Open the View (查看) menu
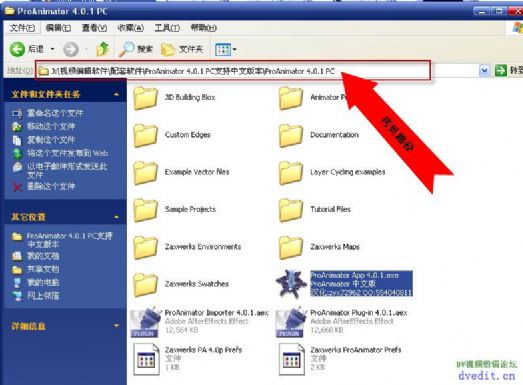523x385 pixels. tap(94, 28)
